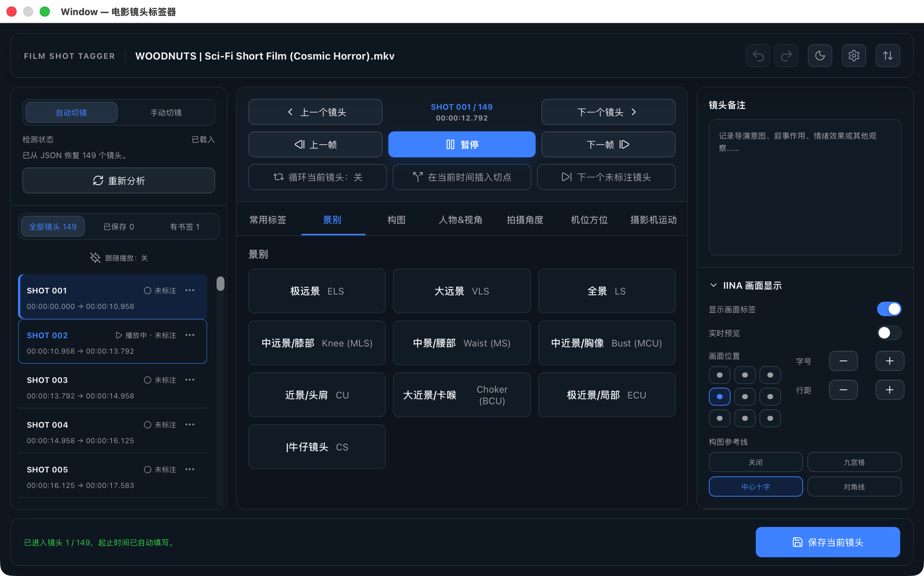Click the undo arrow icon
The height and width of the screenshot is (576, 924).
[x=758, y=56]
